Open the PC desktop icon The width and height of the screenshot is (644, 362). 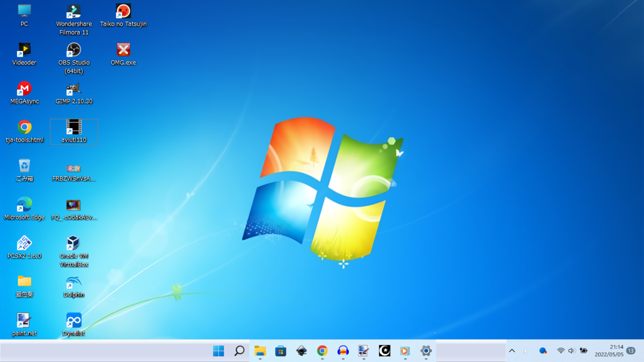click(x=24, y=16)
